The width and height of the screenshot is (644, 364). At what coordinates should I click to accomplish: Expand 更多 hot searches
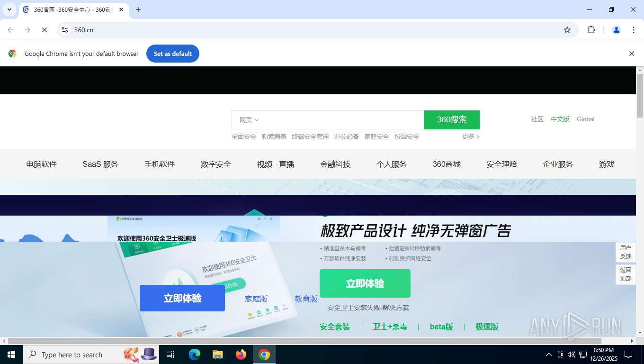(x=471, y=136)
